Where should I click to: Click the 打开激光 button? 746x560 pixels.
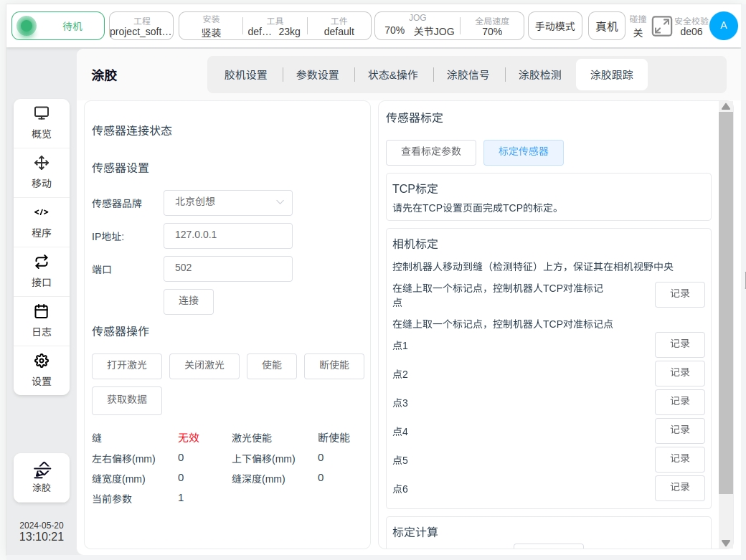[127, 366]
